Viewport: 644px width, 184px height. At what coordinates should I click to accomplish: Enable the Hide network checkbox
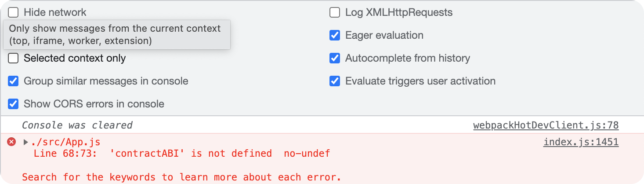[x=14, y=12]
